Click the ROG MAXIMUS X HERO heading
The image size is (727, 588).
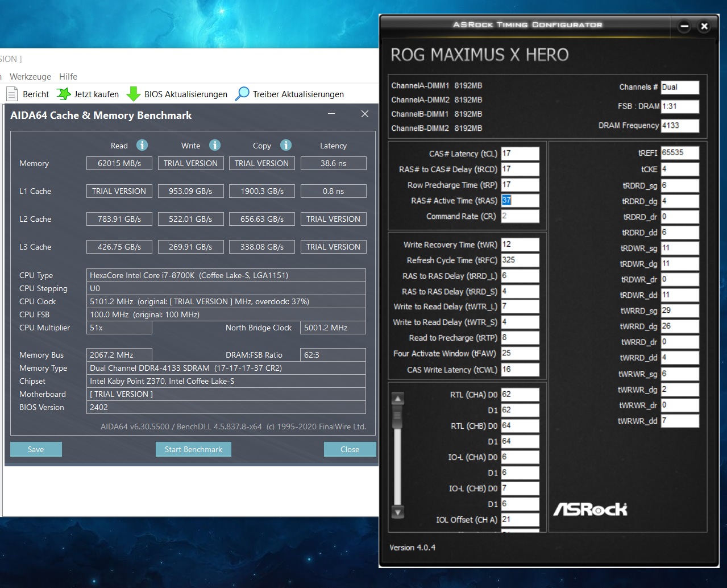pos(480,55)
